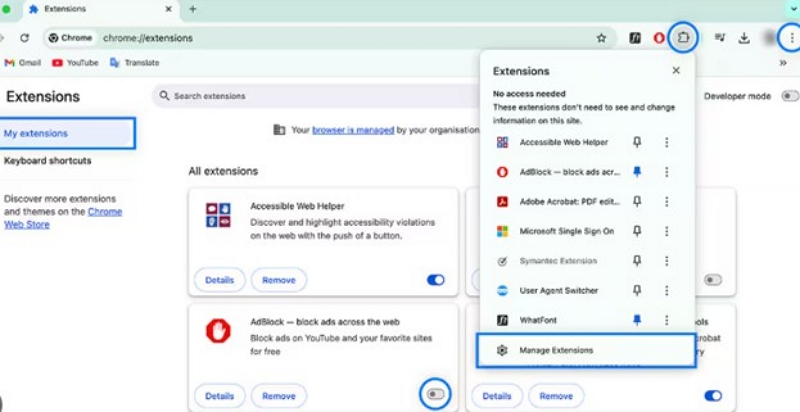Open more options for User Agent Switcher
This screenshot has height=412, width=800.
click(x=666, y=290)
